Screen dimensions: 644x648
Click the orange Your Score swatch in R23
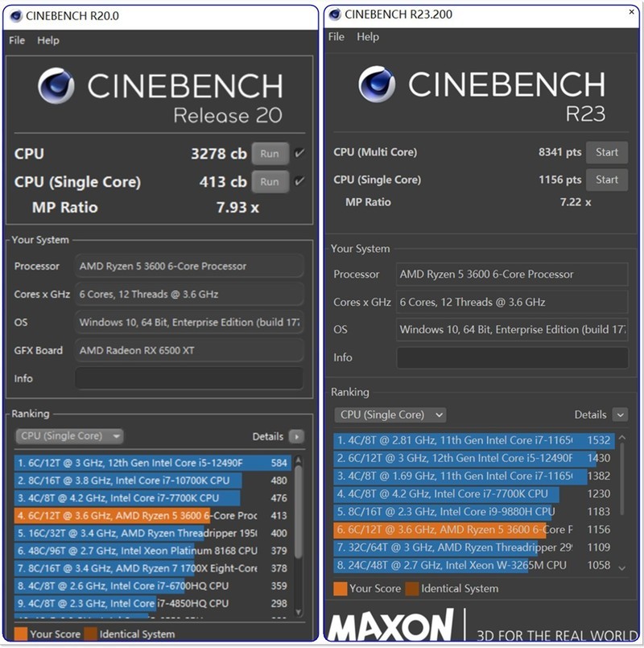point(340,588)
